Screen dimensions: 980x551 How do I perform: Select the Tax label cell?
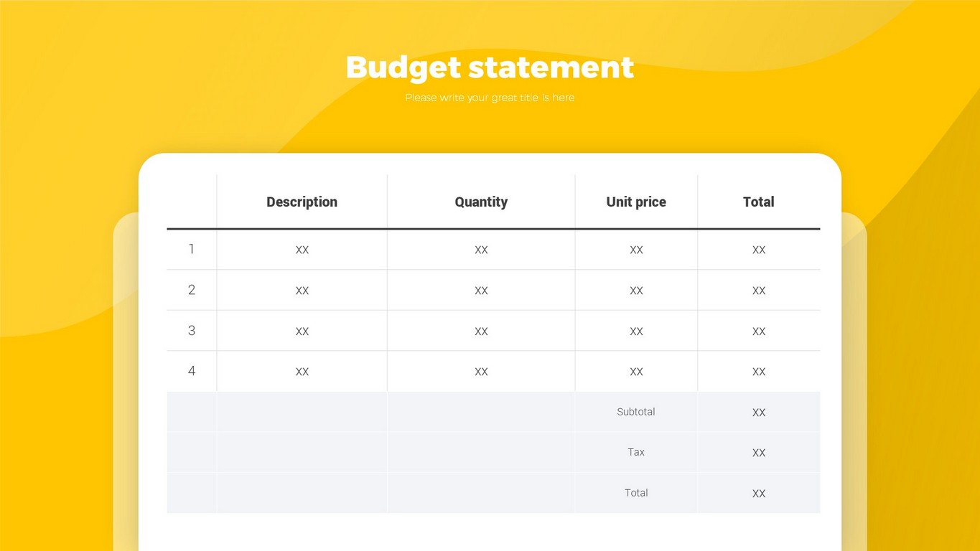pyautogui.click(x=636, y=452)
